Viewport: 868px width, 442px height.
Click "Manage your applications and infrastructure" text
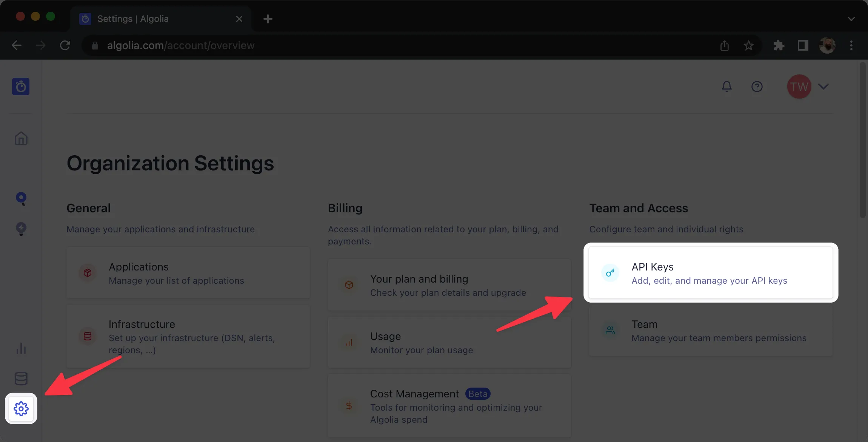[x=161, y=229]
